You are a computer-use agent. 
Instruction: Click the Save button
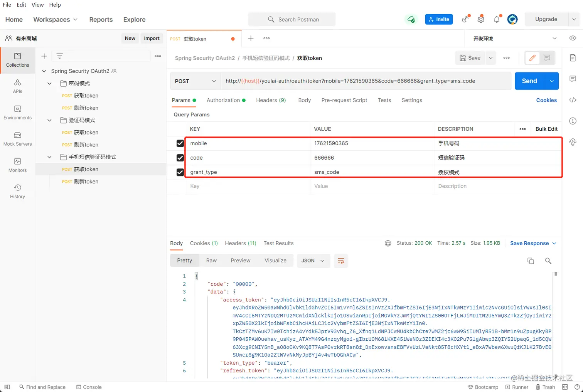(x=470, y=58)
